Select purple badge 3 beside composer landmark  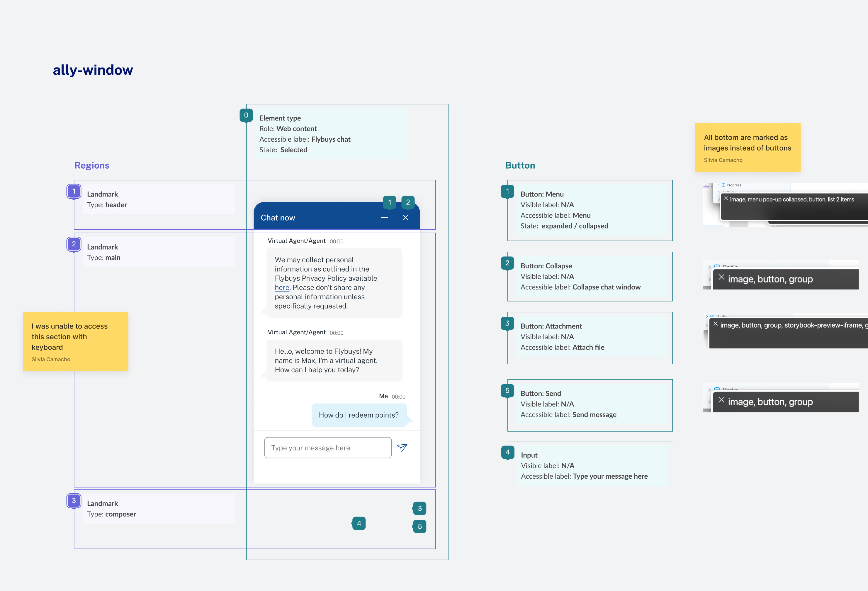point(74,501)
